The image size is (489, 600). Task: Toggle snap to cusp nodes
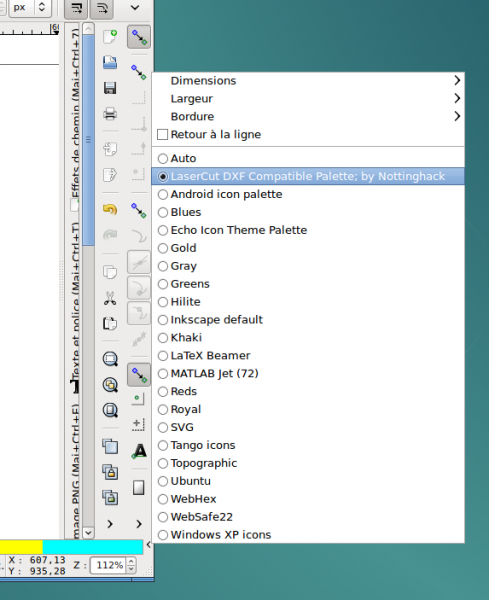tap(139, 287)
